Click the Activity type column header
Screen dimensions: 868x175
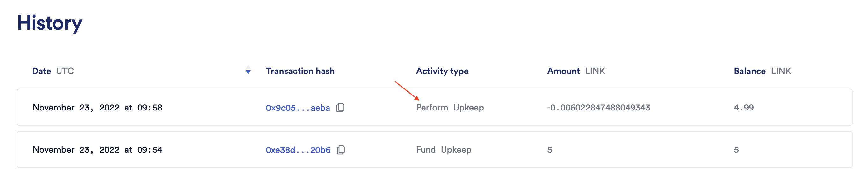442,71
